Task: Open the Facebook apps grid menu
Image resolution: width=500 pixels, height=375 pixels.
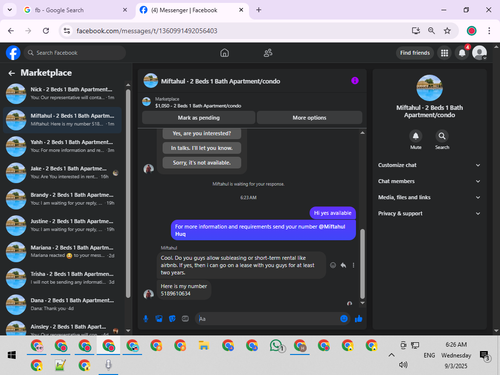Action: pyautogui.click(x=444, y=53)
